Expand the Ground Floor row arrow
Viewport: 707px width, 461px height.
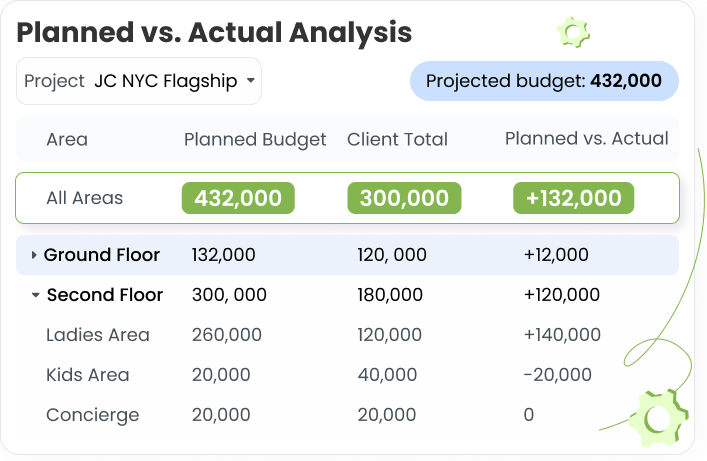(34, 255)
